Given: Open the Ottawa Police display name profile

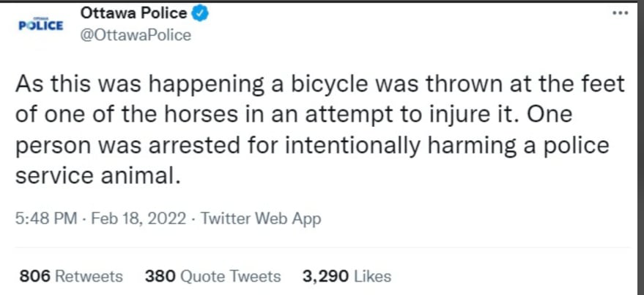Looking at the screenshot, I should tap(133, 14).
